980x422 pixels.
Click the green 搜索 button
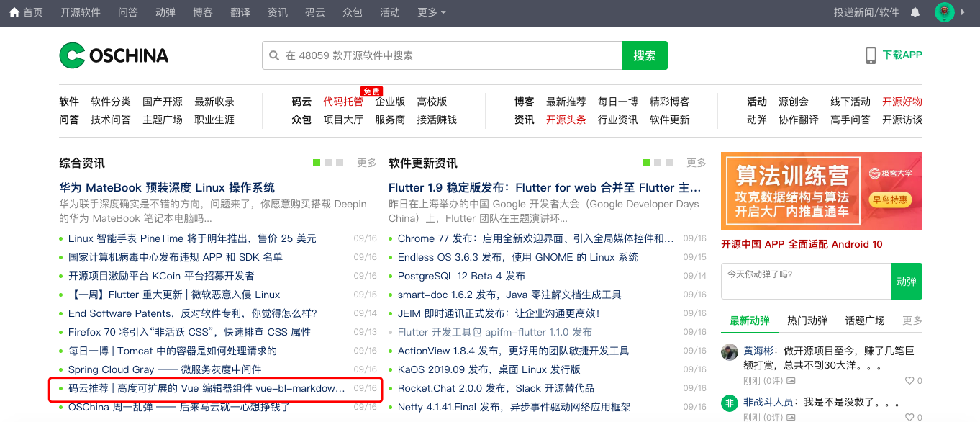pos(645,55)
